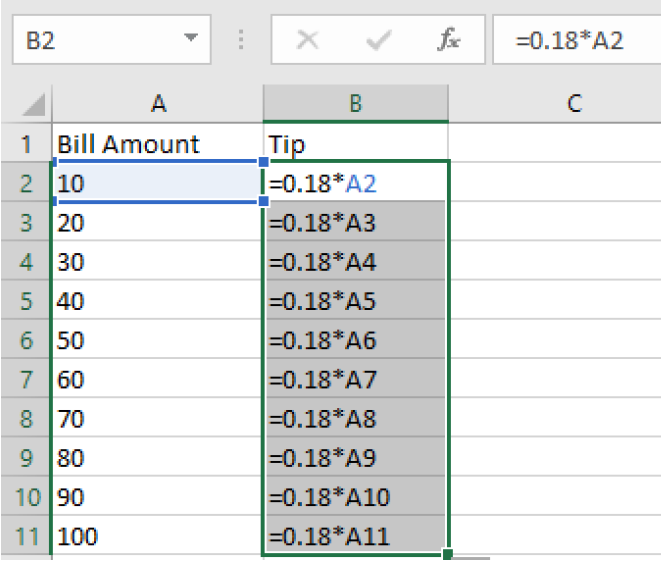Click cell with formula =0.18*A11
This screenshot has width=661, height=563.
356,535
